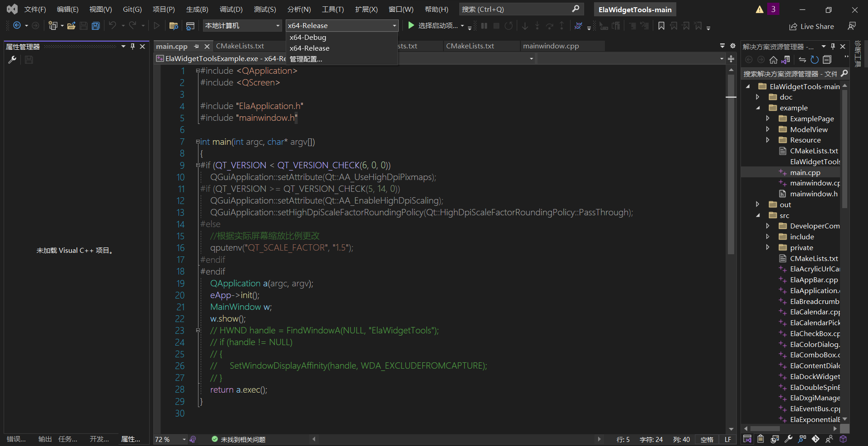The height and width of the screenshot is (446, 868).
Task: Open the 扩展(X) menu
Action: 366,9
